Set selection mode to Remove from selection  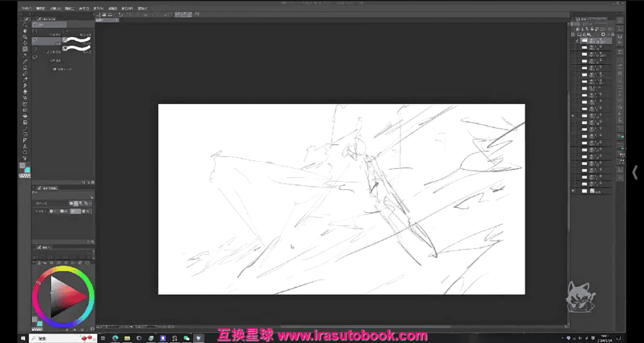81,203
